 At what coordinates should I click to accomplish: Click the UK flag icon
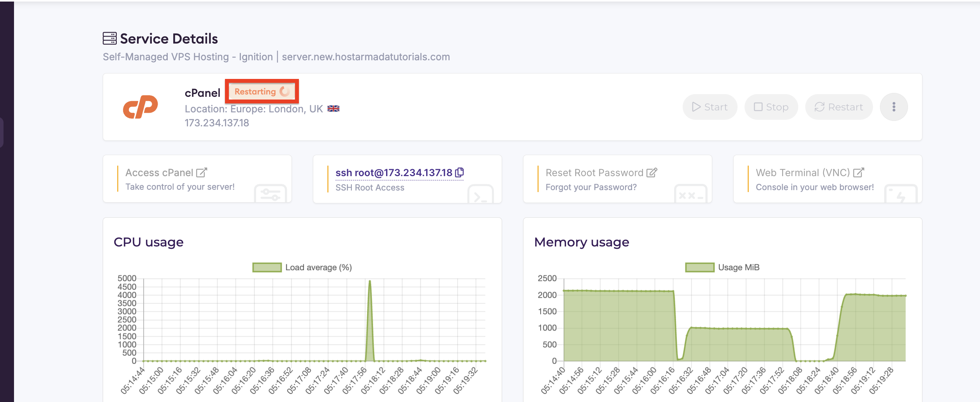tap(334, 109)
